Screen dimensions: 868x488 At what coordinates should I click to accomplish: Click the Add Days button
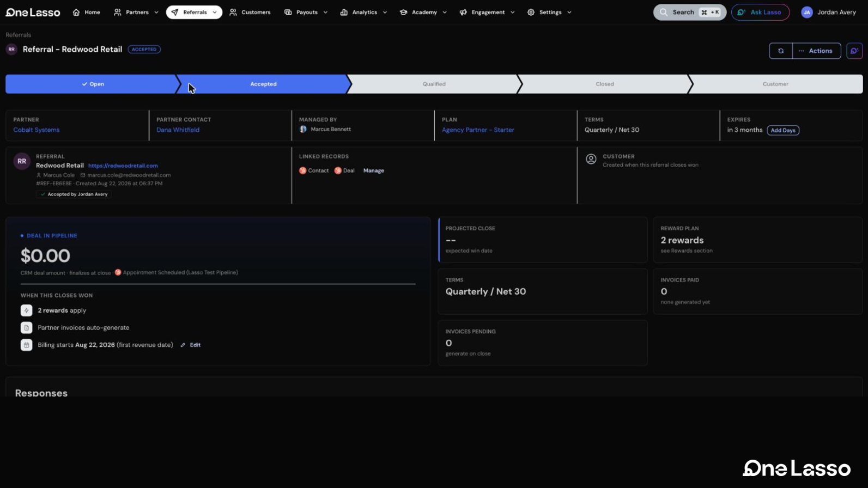[783, 130]
